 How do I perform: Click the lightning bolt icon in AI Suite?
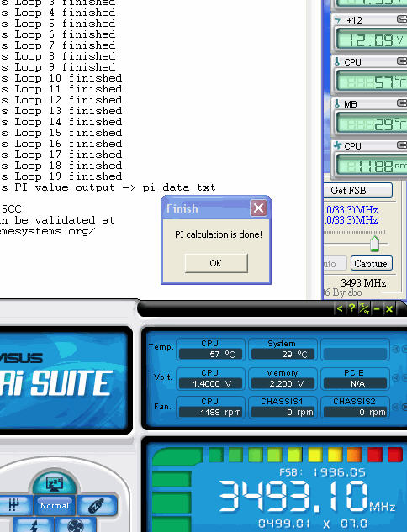[x=34, y=525]
